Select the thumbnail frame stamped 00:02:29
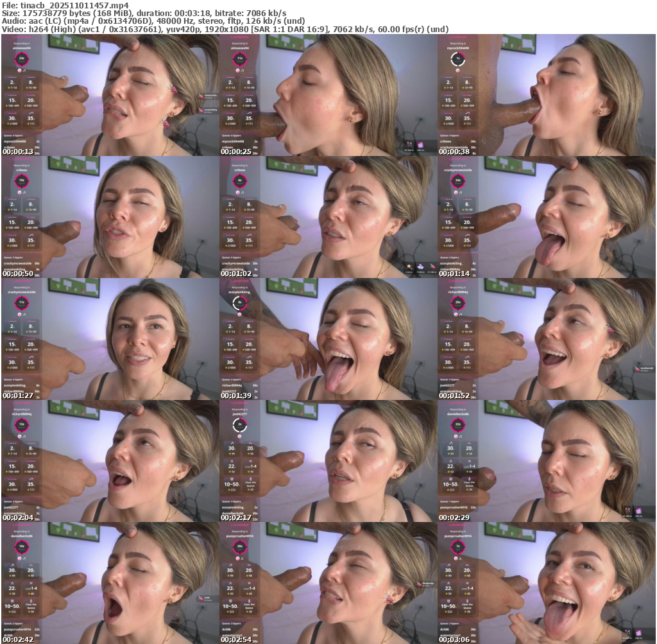Image resolution: width=657 pixels, height=644 pixels. pos(547,461)
